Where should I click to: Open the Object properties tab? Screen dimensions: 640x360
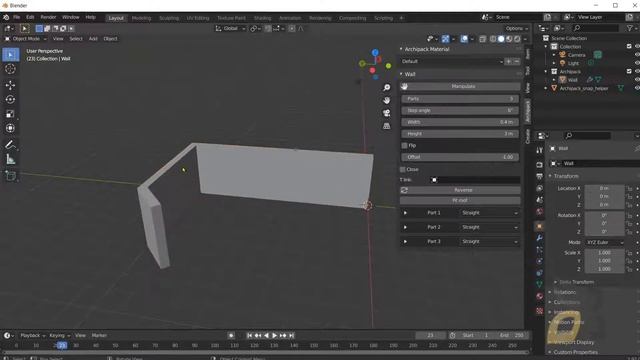pyautogui.click(x=540, y=226)
